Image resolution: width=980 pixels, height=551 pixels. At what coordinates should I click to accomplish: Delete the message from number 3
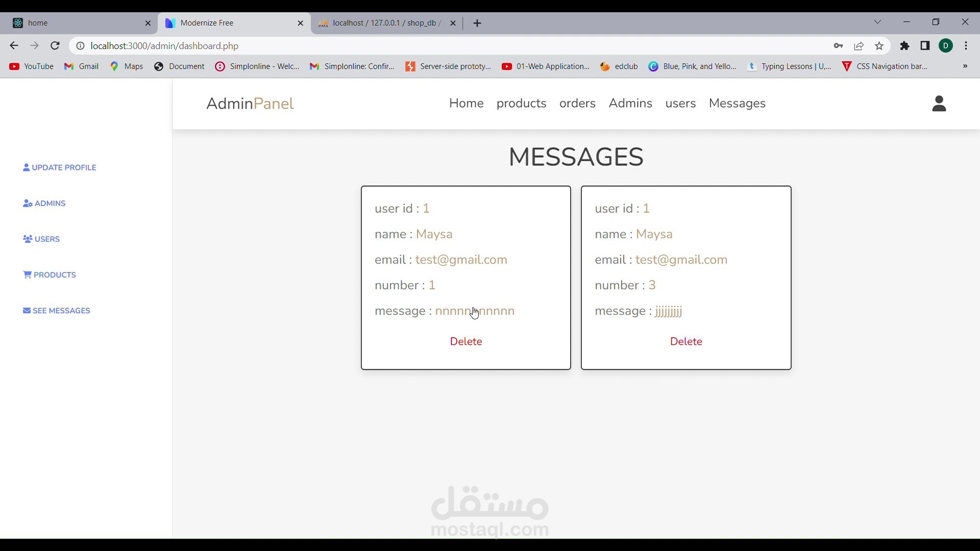click(686, 342)
